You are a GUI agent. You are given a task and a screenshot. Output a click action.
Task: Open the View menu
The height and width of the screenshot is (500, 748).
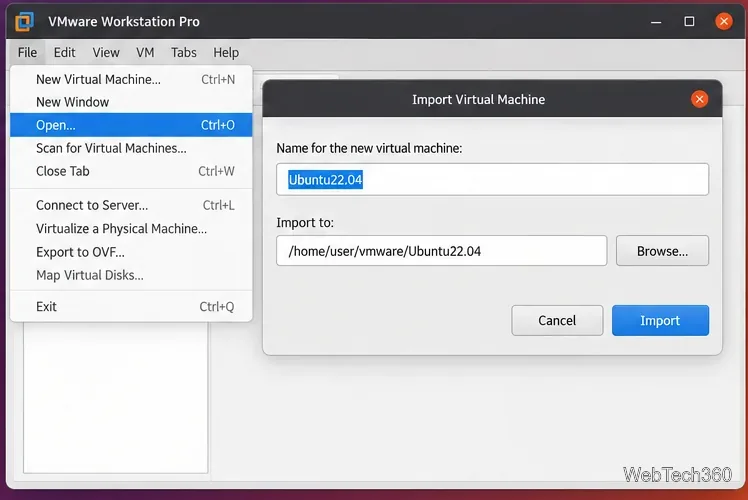tap(106, 52)
